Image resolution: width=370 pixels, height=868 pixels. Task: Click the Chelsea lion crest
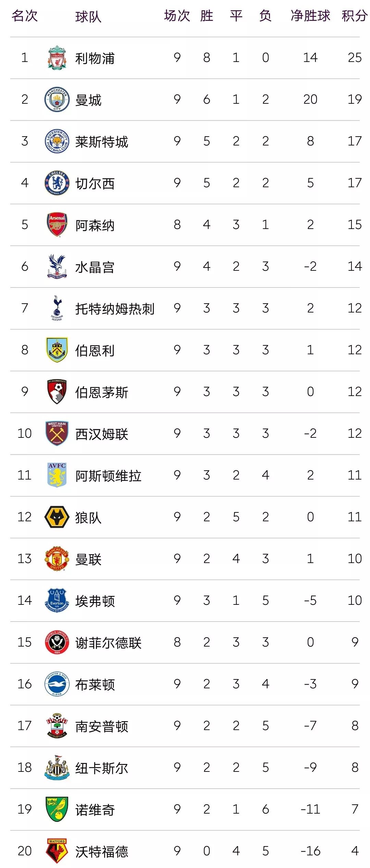[57, 183]
